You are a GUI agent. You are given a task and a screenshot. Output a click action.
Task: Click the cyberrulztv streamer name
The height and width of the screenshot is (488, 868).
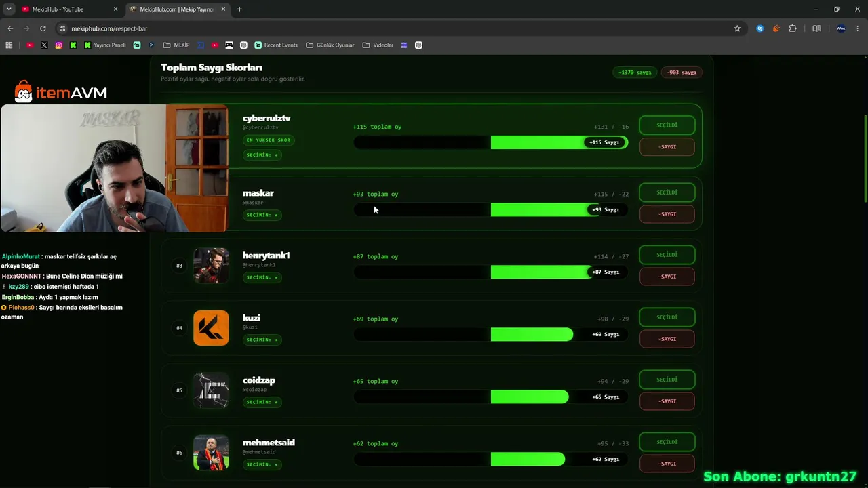(x=267, y=119)
